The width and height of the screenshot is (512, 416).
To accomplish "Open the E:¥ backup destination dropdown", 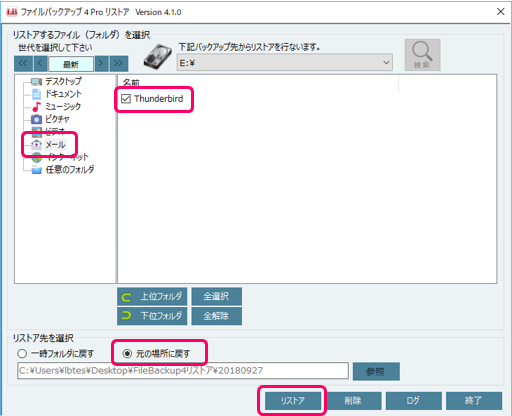I will [x=284, y=63].
